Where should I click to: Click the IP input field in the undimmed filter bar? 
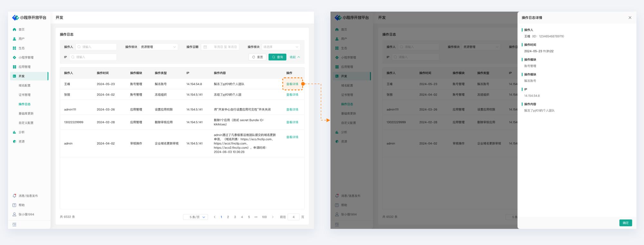[93, 57]
